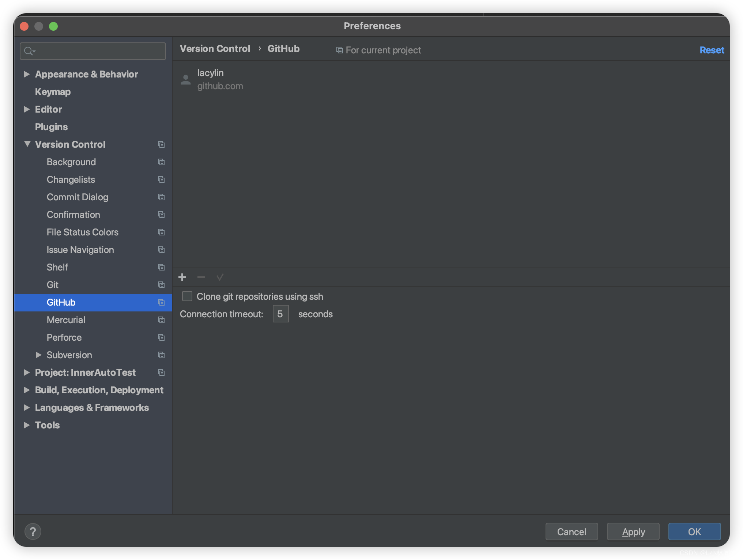
Task: Expand Languages & Frameworks section
Action: (x=27, y=408)
